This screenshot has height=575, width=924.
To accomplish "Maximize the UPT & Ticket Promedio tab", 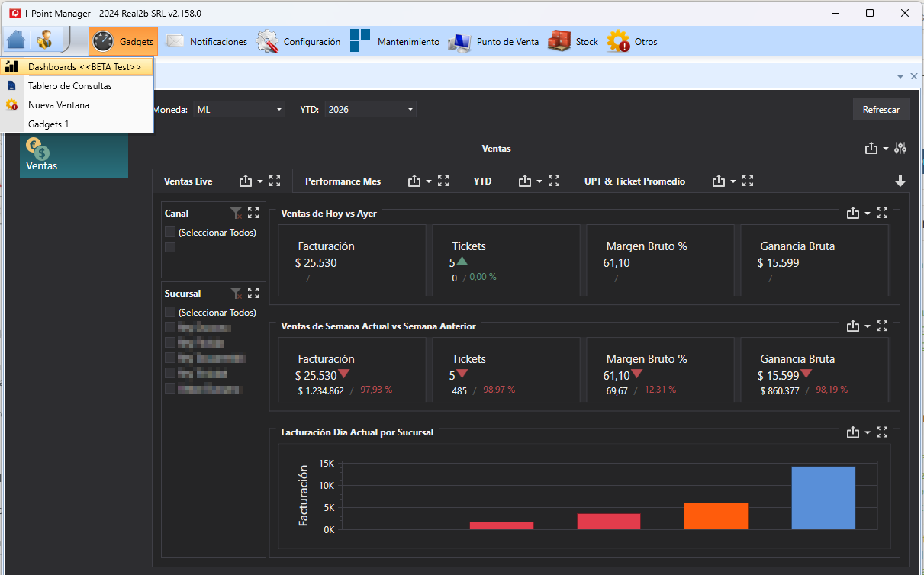I will tap(748, 181).
